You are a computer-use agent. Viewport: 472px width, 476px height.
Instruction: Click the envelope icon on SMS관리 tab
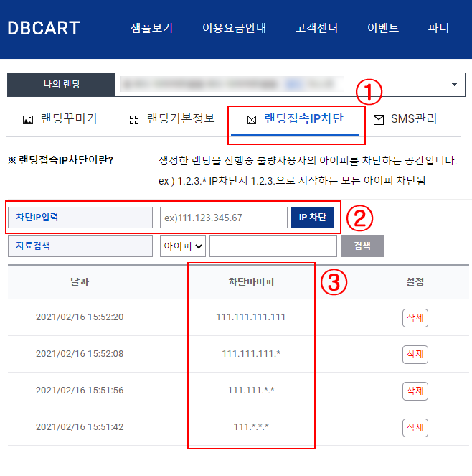(x=378, y=120)
